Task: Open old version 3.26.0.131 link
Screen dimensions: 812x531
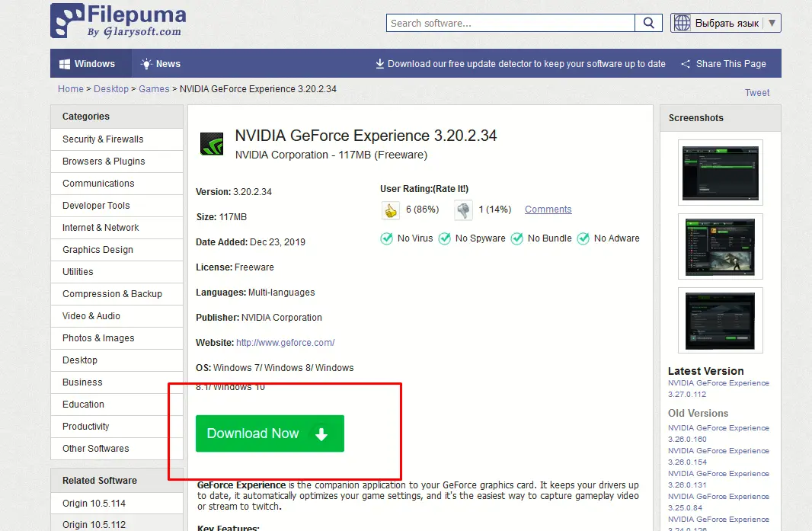Action: [718, 479]
